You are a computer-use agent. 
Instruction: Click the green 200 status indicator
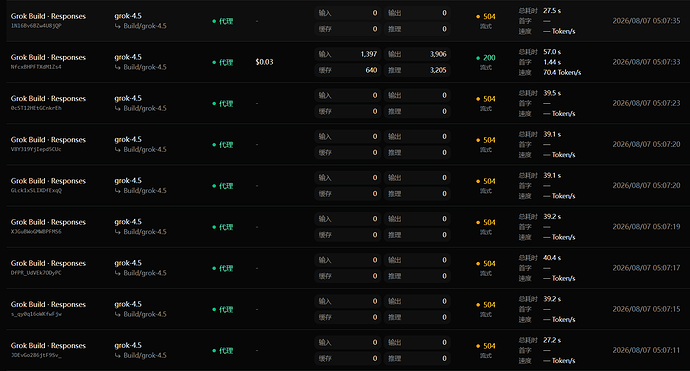coord(486,58)
